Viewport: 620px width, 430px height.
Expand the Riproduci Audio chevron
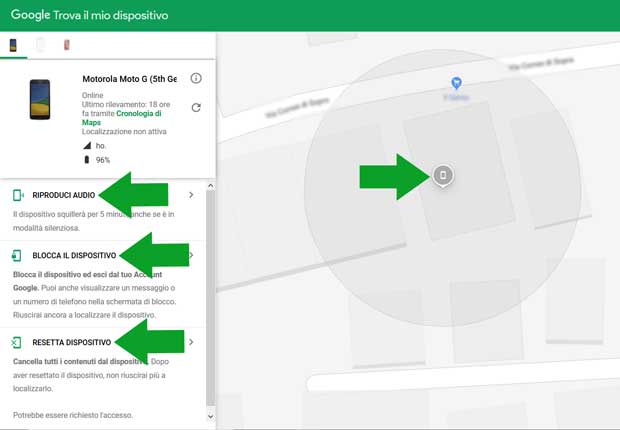tap(191, 195)
